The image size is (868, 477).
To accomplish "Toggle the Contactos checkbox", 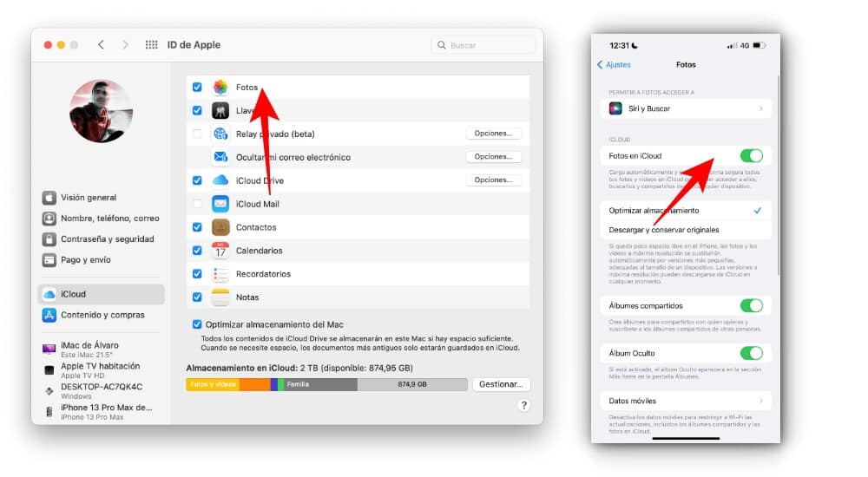I will coord(197,227).
